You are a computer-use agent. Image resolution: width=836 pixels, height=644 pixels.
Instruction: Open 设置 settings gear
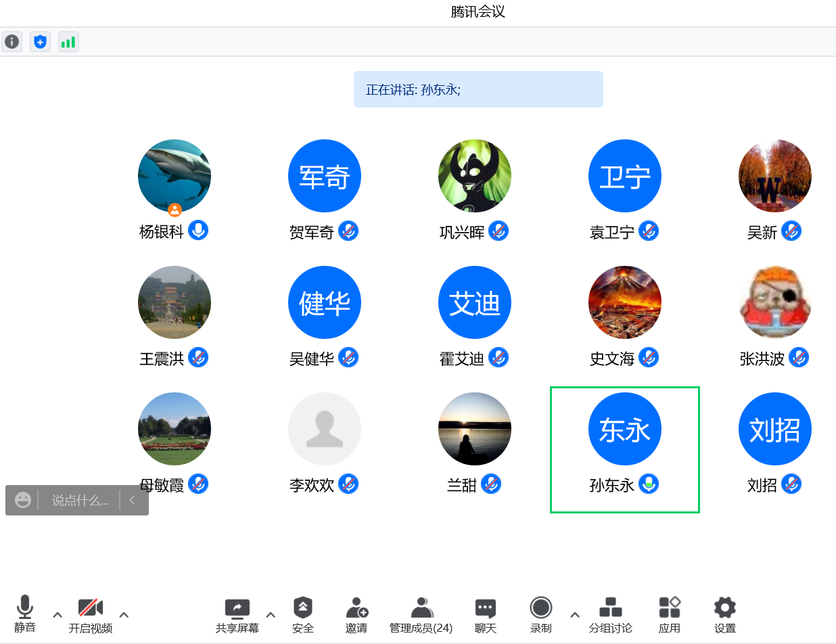tap(724, 614)
